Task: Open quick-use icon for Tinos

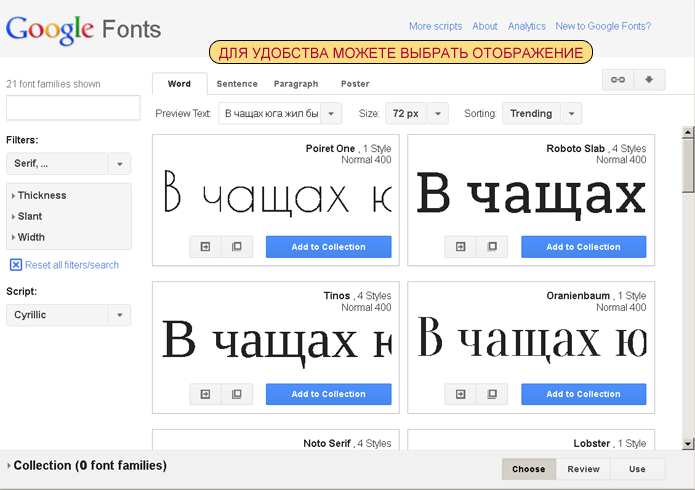Action: (x=205, y=394)
